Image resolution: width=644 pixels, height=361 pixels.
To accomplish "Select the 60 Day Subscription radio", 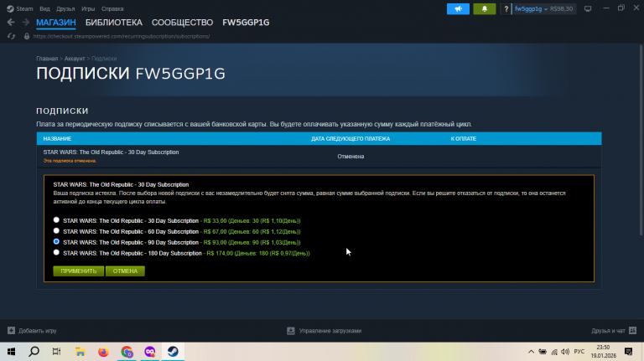I will pos(56,231).
